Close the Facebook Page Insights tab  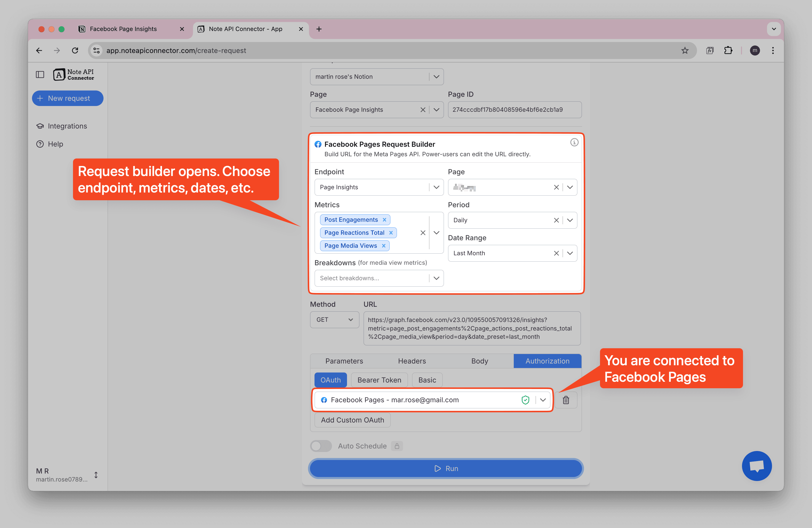click(x=182, y=29)
